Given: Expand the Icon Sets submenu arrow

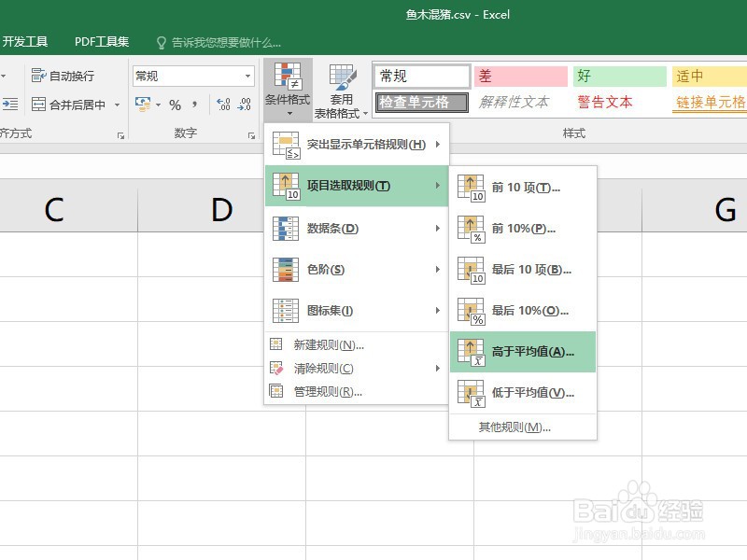Looking at the screenshot, I should click(x=438, y=311).
